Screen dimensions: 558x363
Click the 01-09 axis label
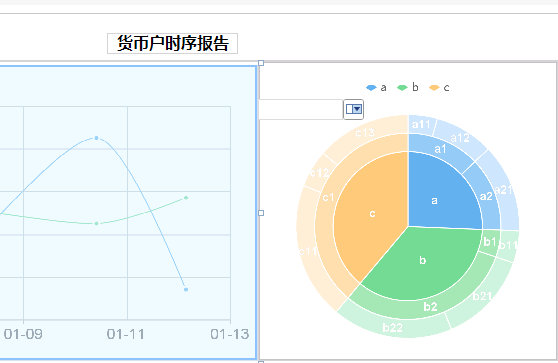pyautogui.click(x=23, y=334)
